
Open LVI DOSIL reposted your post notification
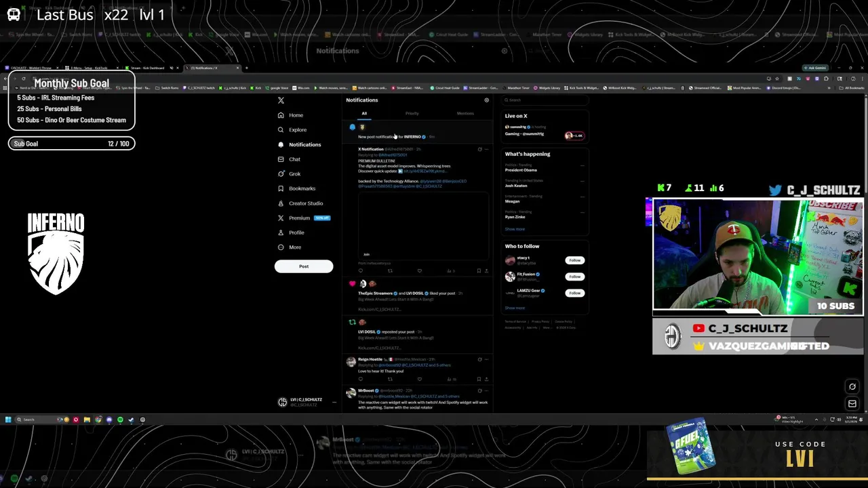pyautogui.click(x=417, y=335)
